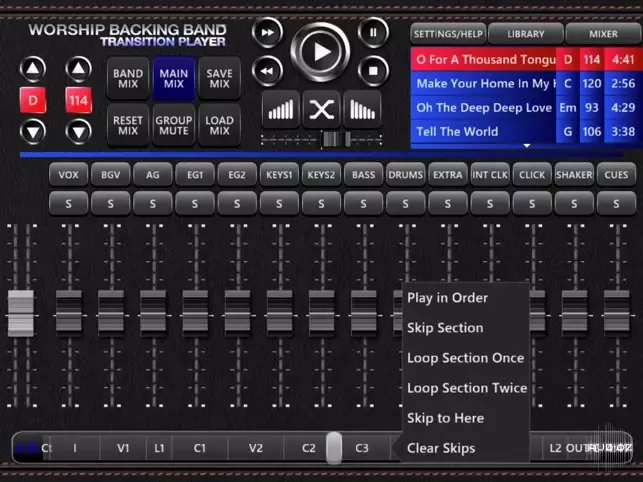Screen dimensions: 643x482
Task: Raise the key with the up arrow above D
Action: pyautogui.click(x=33, y=69)
